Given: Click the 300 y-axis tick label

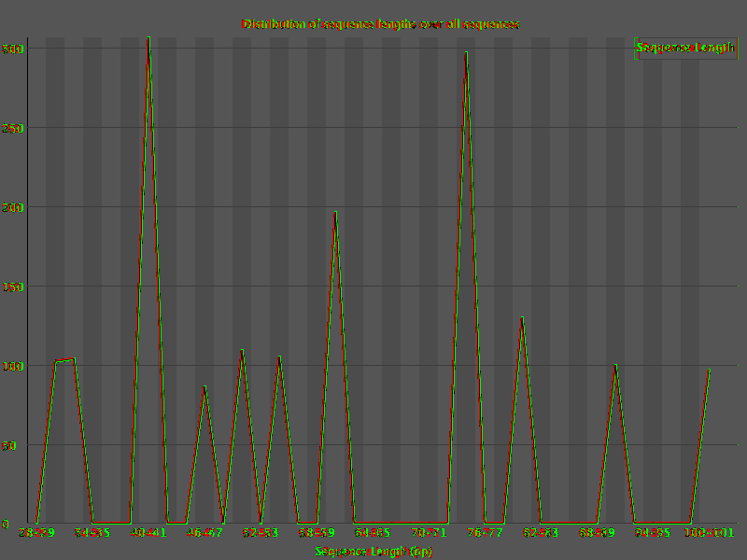Looking at the screenshot, I should pyautogui.click(x=12, y=49).
